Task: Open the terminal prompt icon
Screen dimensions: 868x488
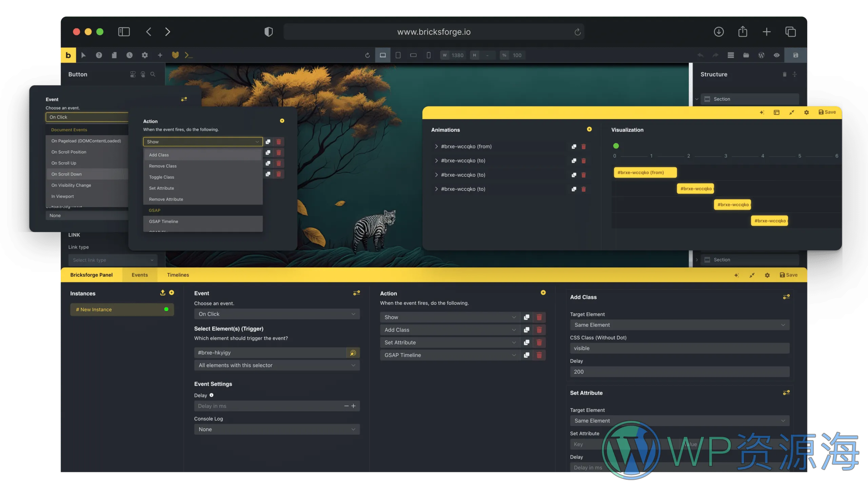Action: [189, 55]
